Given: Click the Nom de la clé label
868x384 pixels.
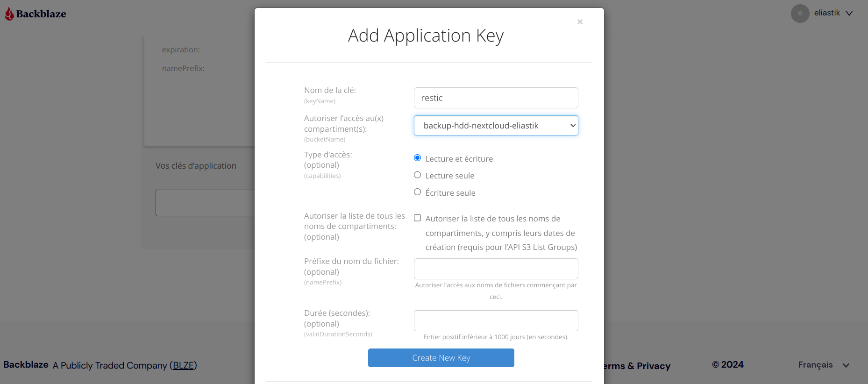Looking at the screenshot, I should pyautogui.click(x=330, y=90).
